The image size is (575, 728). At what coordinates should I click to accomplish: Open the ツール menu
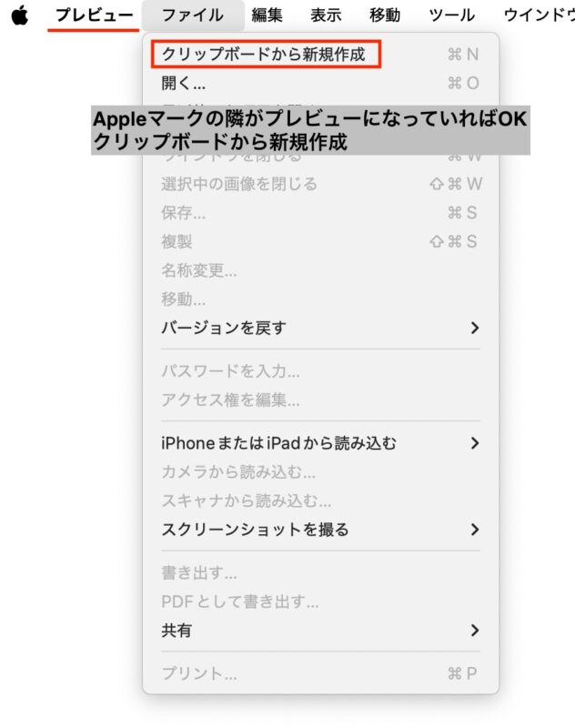[451, 15]
